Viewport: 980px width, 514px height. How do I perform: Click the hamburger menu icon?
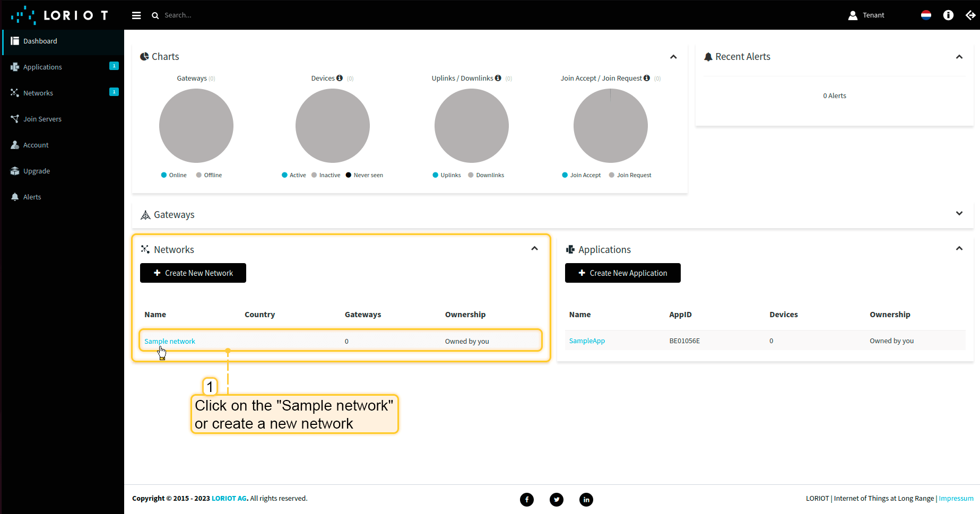click(x=136, y=15)
